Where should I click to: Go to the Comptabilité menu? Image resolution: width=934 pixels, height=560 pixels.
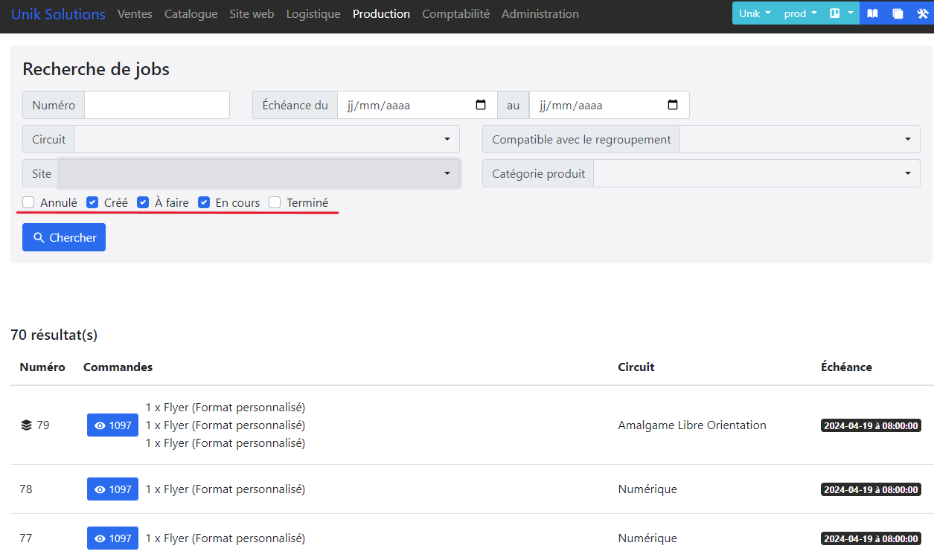tap(455, 13)
